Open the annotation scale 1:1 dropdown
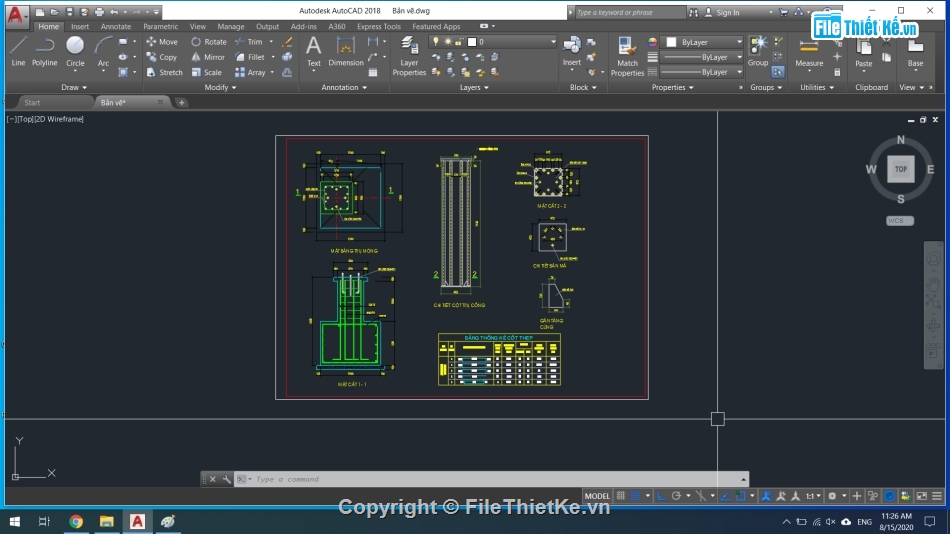Screen dimensions: 950x534 coord(813,496)
